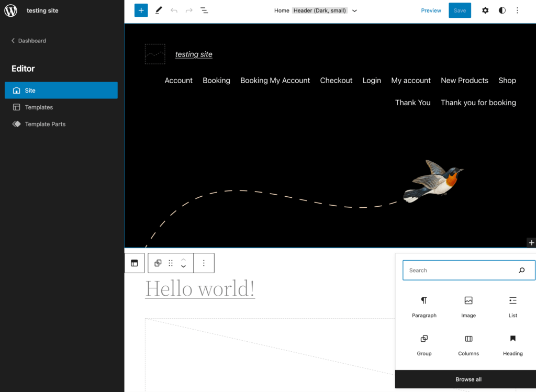The image size is (536, 392).
Task: Open the List View
Action: 204,10
